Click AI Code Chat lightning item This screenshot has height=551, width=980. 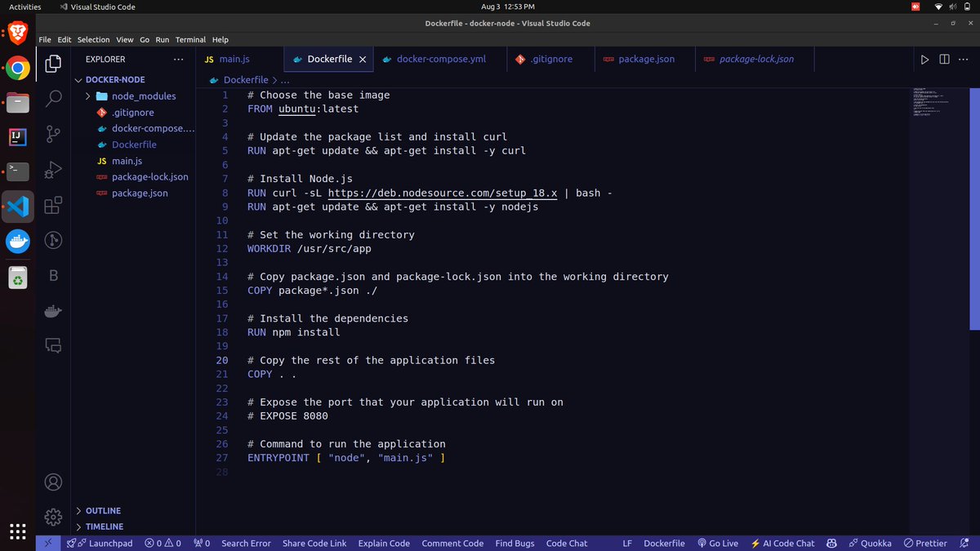coord(782,543)
